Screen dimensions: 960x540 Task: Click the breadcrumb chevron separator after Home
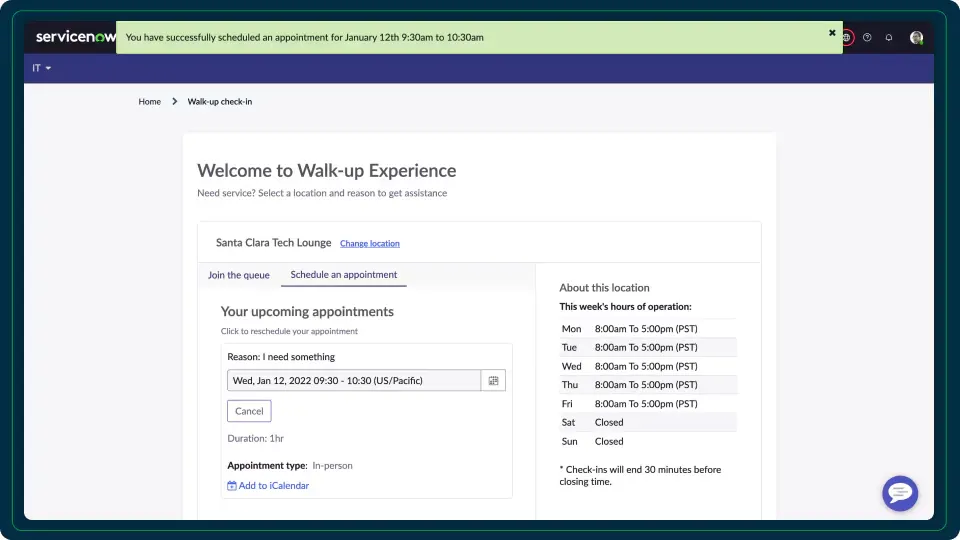click(x=174, y=102)
